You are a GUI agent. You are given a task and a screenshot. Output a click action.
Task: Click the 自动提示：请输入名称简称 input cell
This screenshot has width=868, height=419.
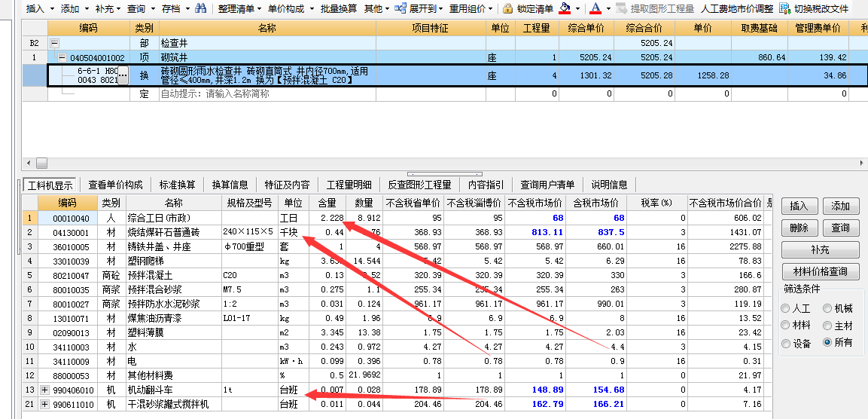pos(267,94)
